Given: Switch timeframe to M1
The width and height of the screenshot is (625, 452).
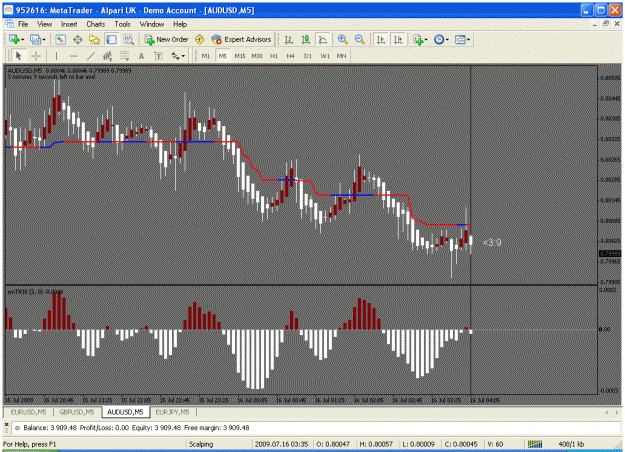Looking at the screenshot, I should [206, 56].
